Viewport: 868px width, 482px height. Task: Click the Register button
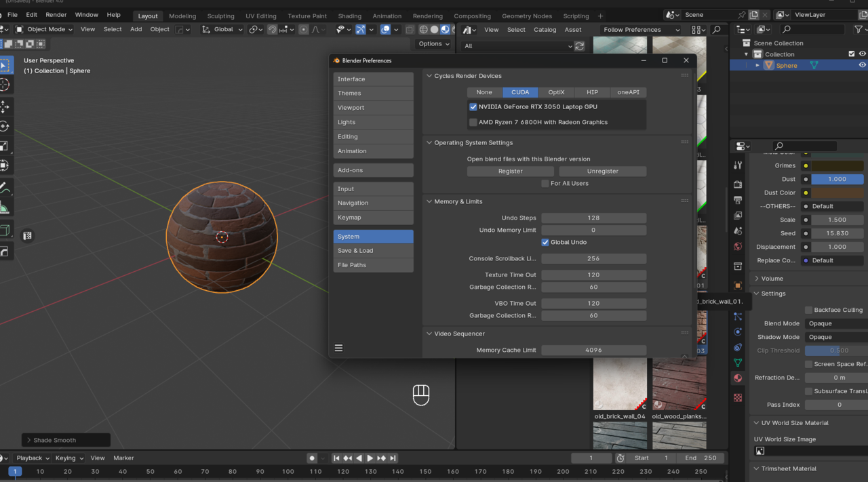coord(510,172)
